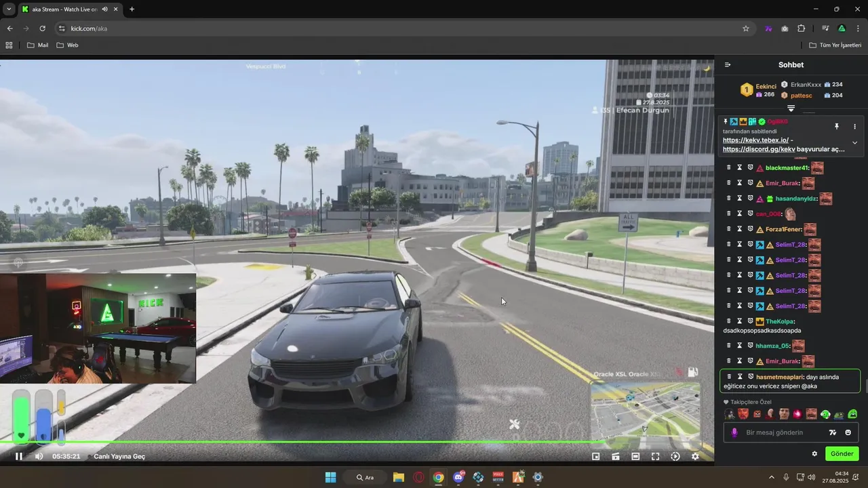Toggle theater mode in player
The height and width of the screenshot is (488, 868).
click(635, 456)
